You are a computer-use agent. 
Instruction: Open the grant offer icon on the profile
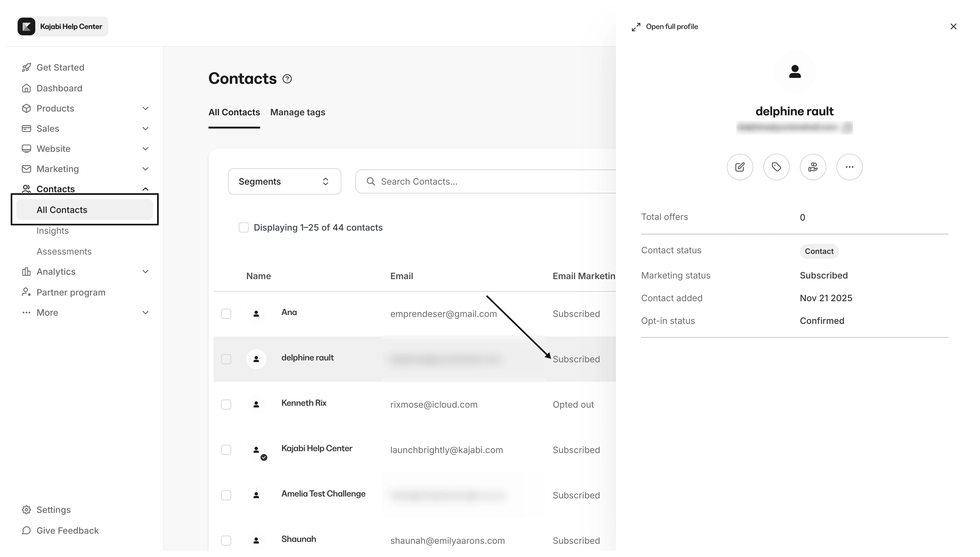[813, 167]
